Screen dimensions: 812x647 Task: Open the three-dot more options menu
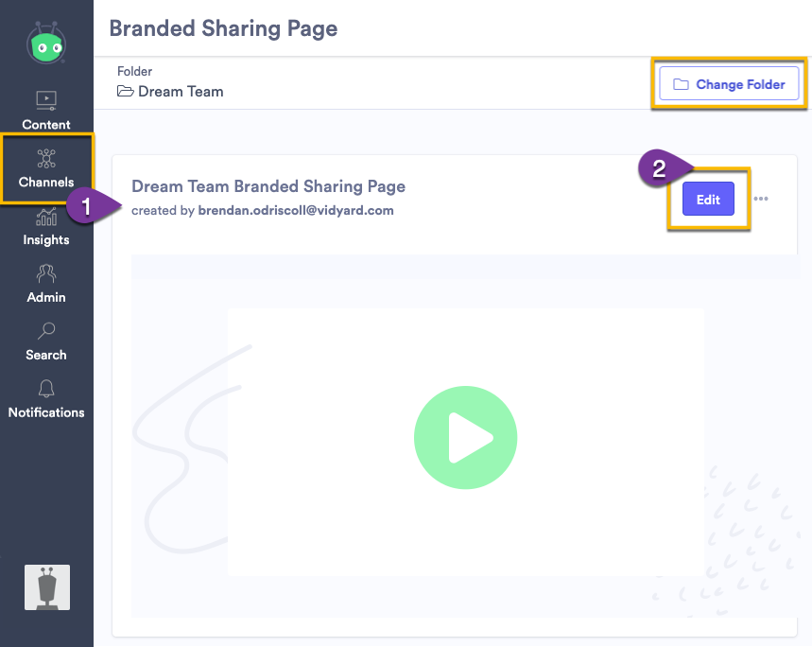[761, 199]
